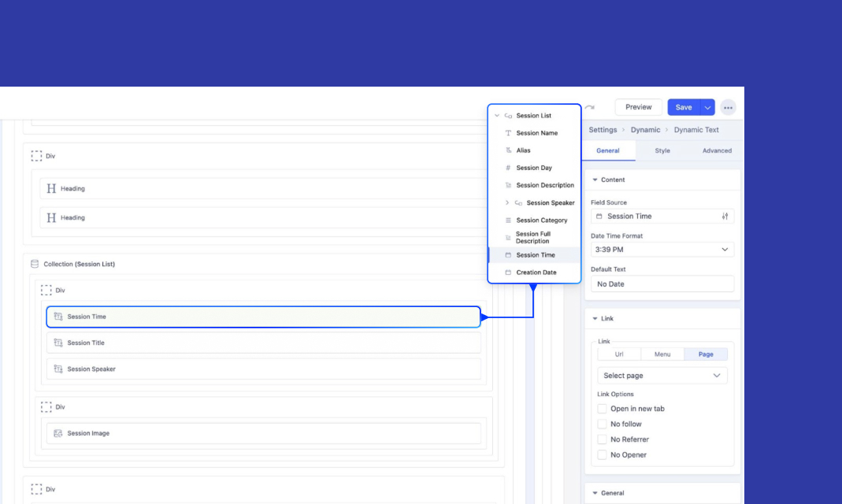
Task: Click the Session Title dynamic text icon
Action: (x=57, y=343)
